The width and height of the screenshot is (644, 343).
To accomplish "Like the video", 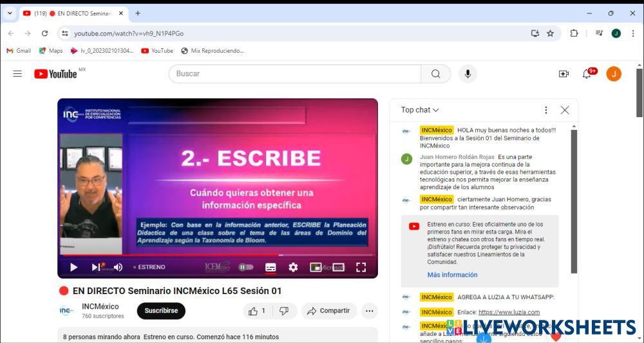I will click(x=256, y=311).
